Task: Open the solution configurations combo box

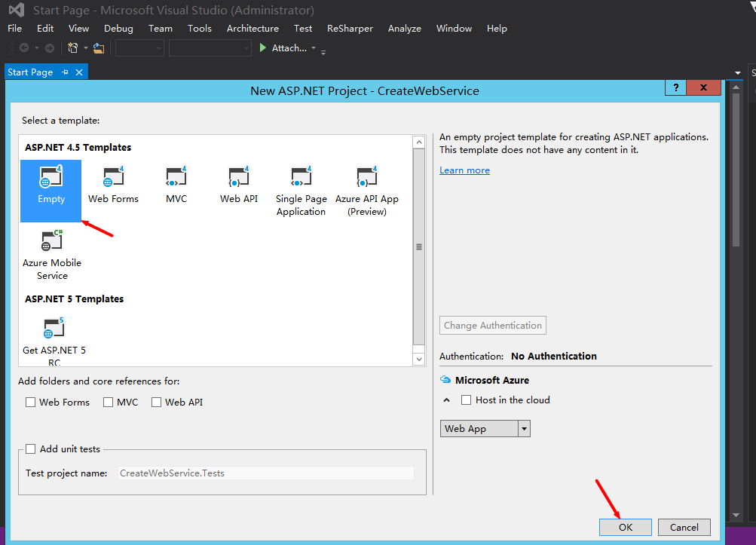Action: tap(140, 48)
